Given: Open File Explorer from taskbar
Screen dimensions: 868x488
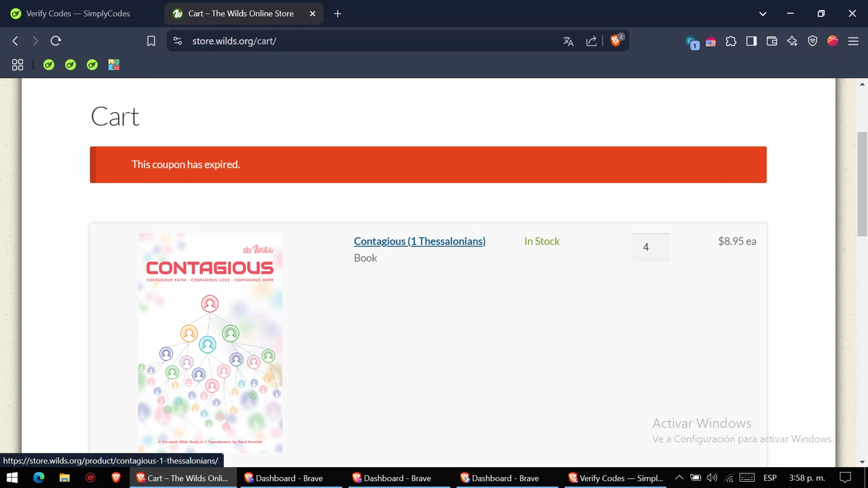Looking at the screenshot, I should [x=65, y=478].
